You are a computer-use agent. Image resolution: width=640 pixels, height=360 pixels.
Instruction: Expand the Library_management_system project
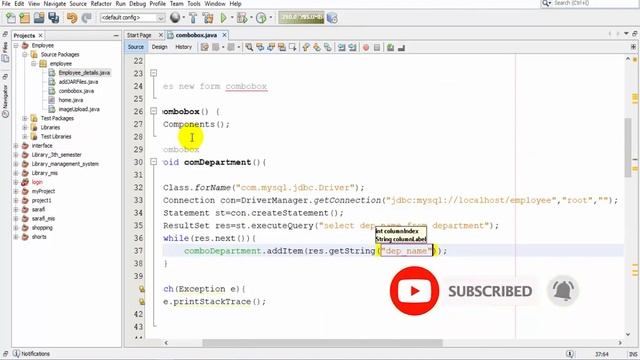click(16, 164)
